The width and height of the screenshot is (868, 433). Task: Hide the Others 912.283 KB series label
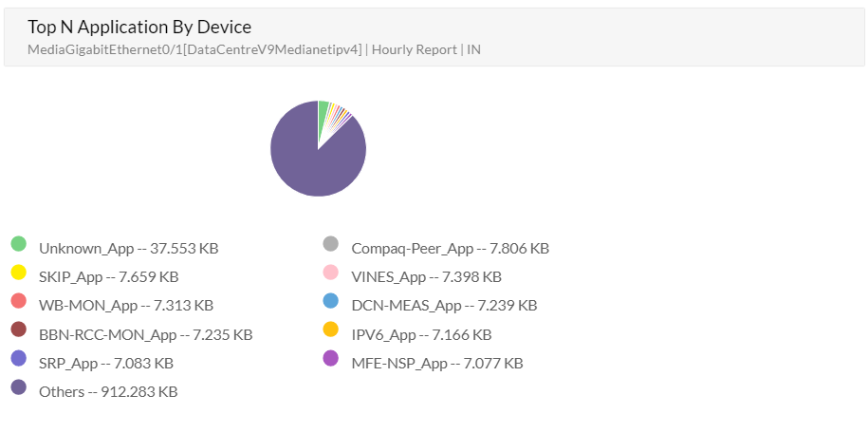click(108, 391)
